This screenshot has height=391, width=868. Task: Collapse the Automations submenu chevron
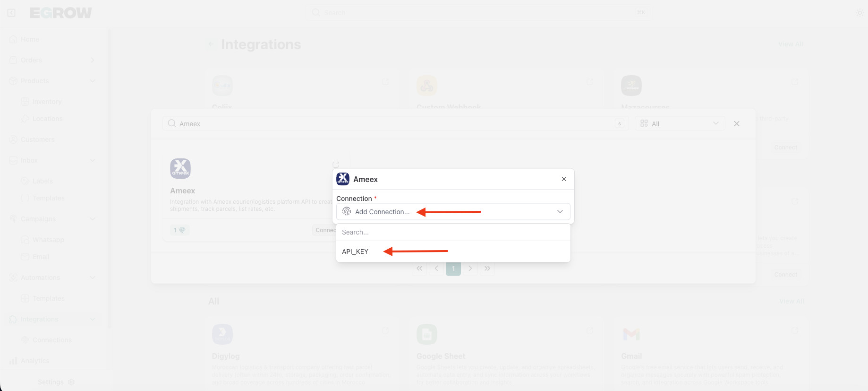93,278
